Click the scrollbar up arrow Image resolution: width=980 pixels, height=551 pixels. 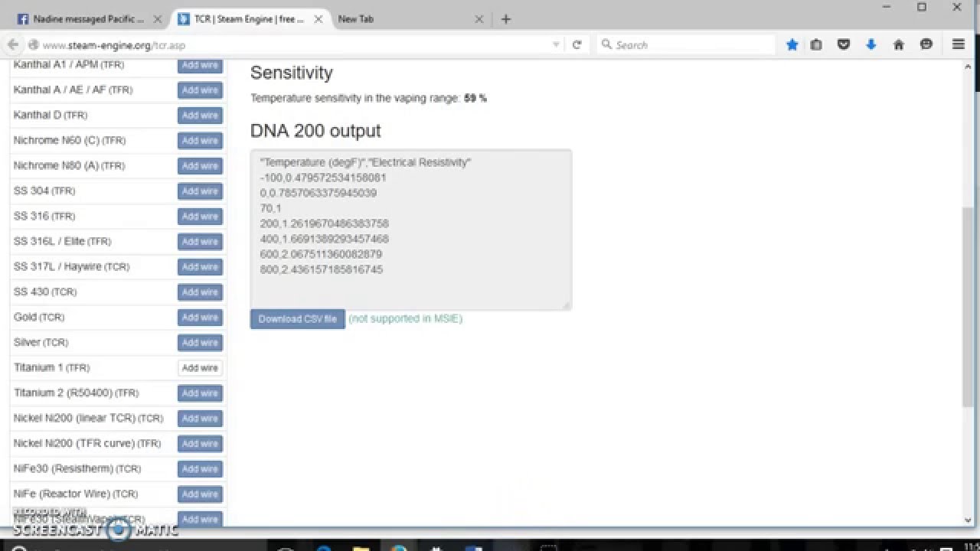968,67
